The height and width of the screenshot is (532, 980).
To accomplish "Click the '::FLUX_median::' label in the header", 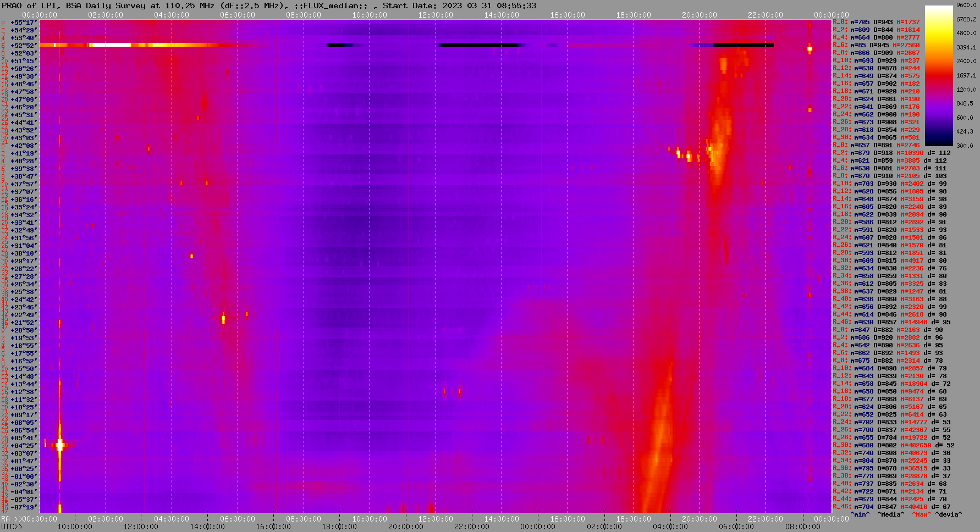I will click(x=332, y=5).
